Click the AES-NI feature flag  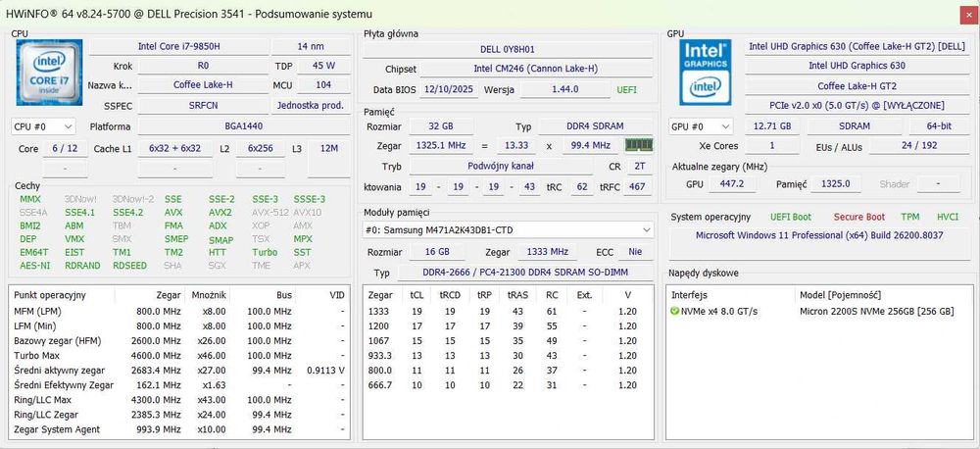(x=34, y=265)
